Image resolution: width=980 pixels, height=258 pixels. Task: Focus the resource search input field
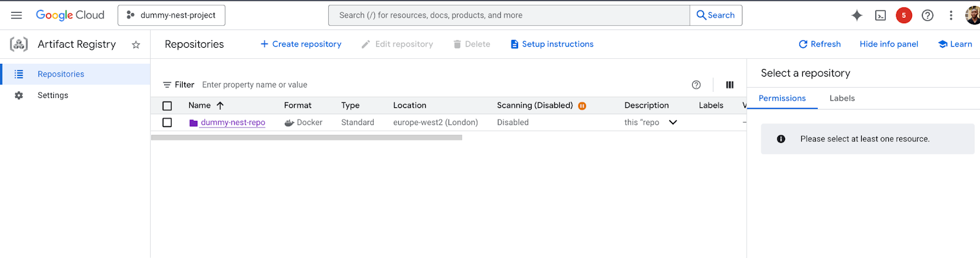(509, 15)
